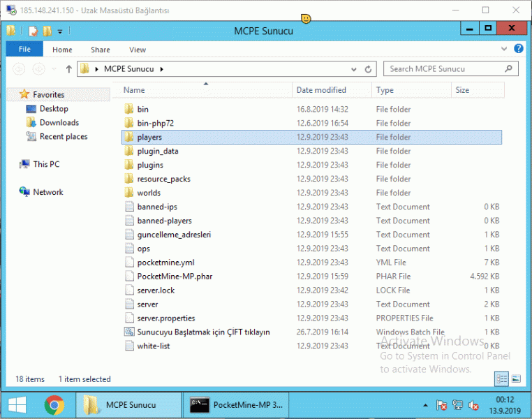Open Google Chrome from taskbar
This screenshot has width=532, height=419.
54,405
